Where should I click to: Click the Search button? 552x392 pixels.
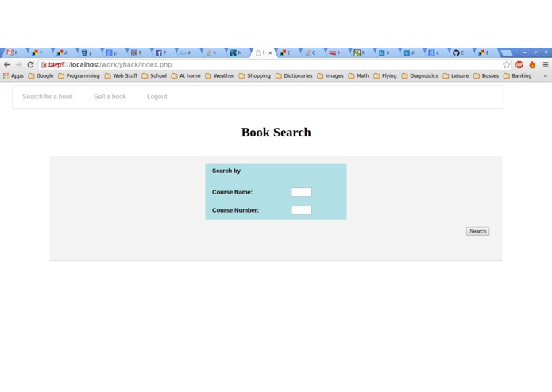tap(477, 231)
